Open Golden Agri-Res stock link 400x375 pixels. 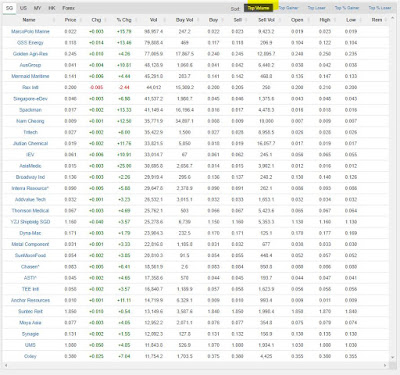30,54
